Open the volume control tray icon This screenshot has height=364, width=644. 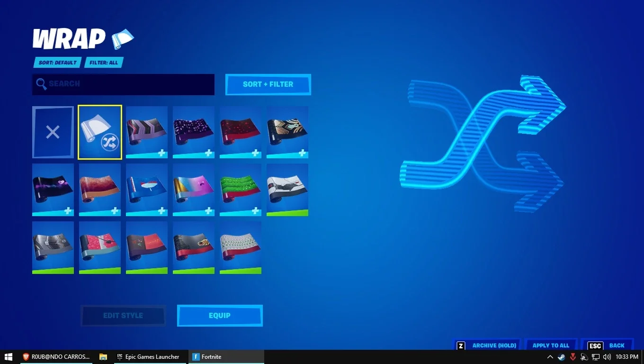(607, 357)
